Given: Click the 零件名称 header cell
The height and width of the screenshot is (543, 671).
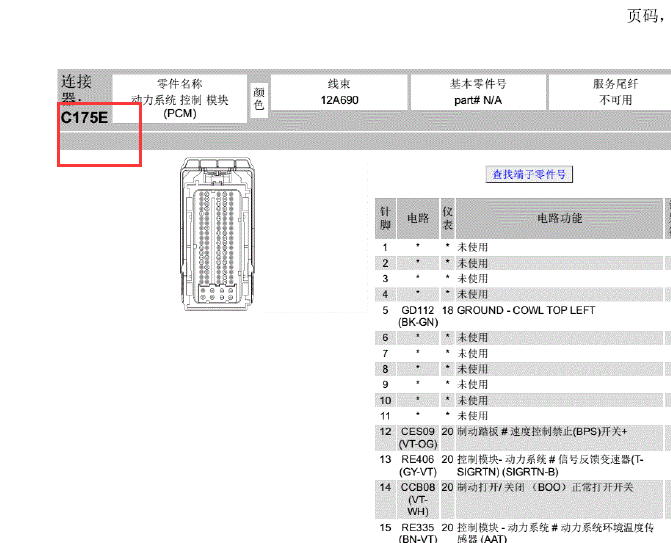Looking at the screenshot, I should click(x=180, y=84).
